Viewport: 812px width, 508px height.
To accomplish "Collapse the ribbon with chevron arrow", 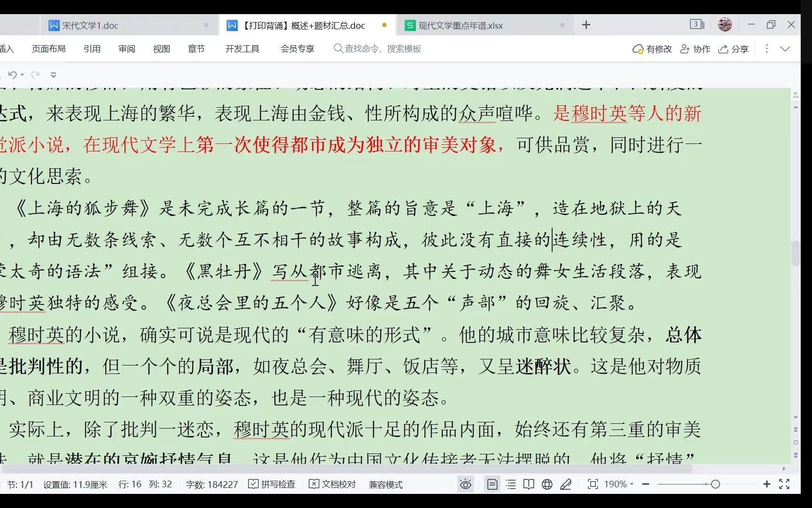I will pos(785,49).
